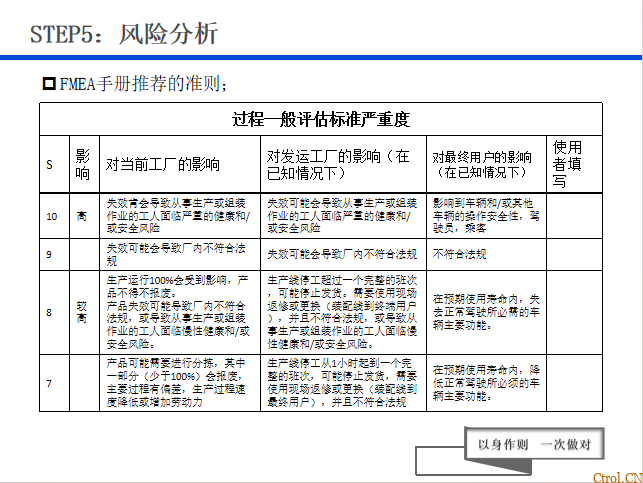Viewport: 643px width, 483px height.
Task: Select row 10 current-plant effect text
Action: pyautogui.click(x=178, y=216)
